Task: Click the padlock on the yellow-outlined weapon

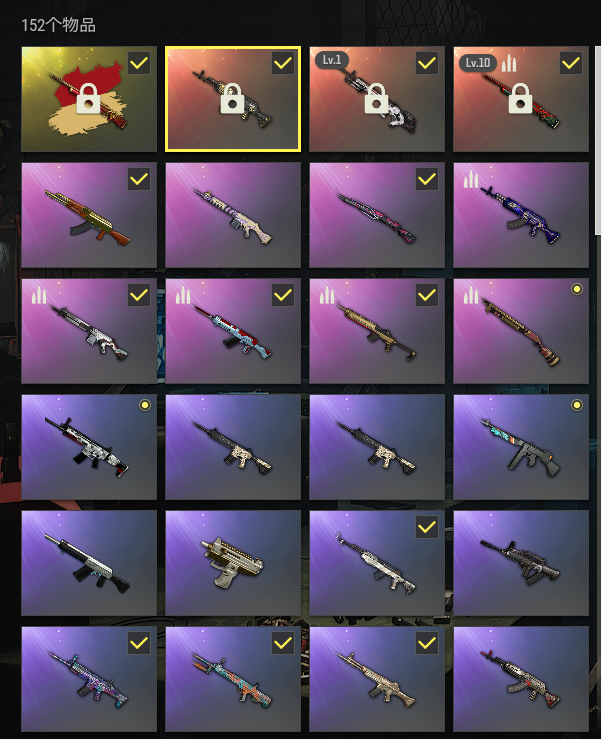Action: 233,99
